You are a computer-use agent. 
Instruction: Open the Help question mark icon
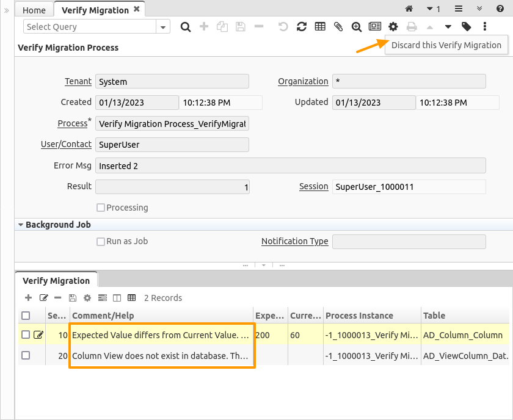point(500,9)
